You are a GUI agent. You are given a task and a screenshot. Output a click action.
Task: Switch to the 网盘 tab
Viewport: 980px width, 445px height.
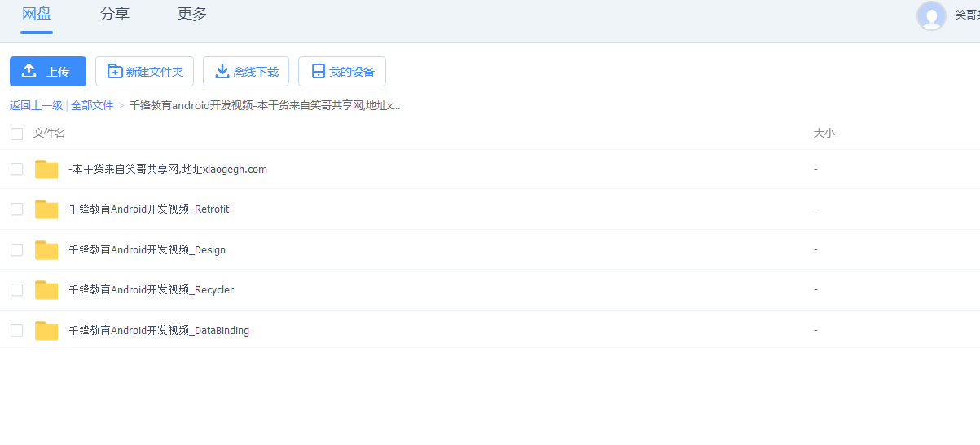coord(37,14)
